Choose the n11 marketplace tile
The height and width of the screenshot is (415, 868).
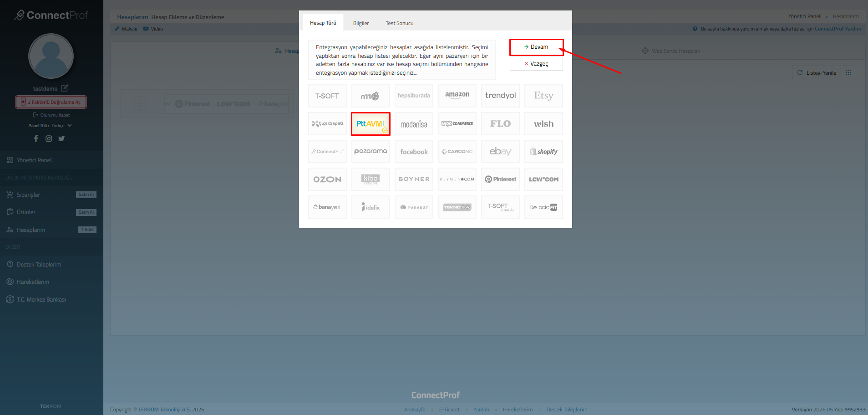[x=371, y=96]
